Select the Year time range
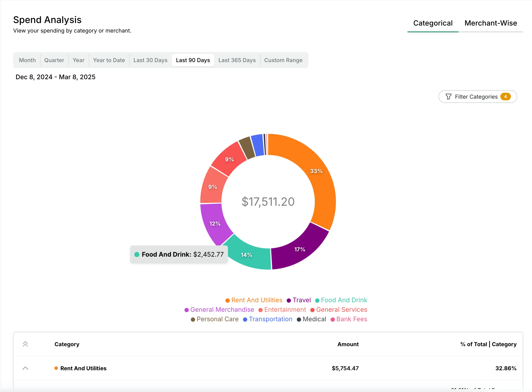This screenshot has height=392, width=532. (79, 60)
